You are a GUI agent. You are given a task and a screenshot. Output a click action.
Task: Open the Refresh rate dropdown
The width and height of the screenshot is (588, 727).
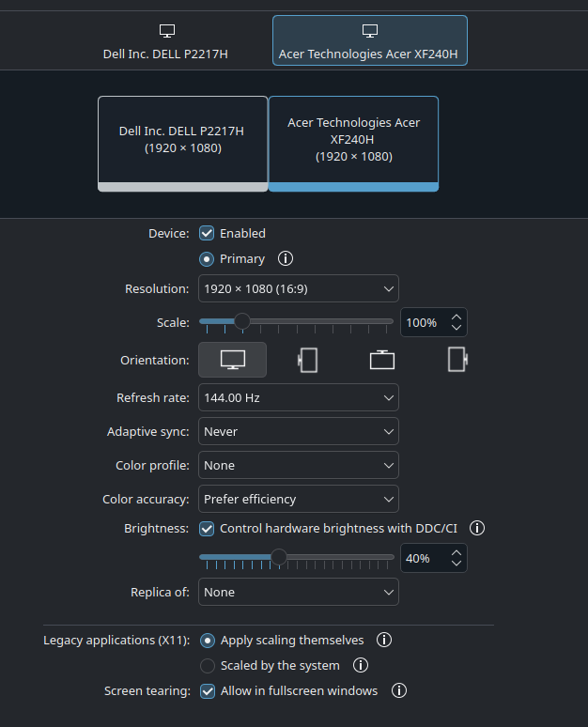pos(299,397)
